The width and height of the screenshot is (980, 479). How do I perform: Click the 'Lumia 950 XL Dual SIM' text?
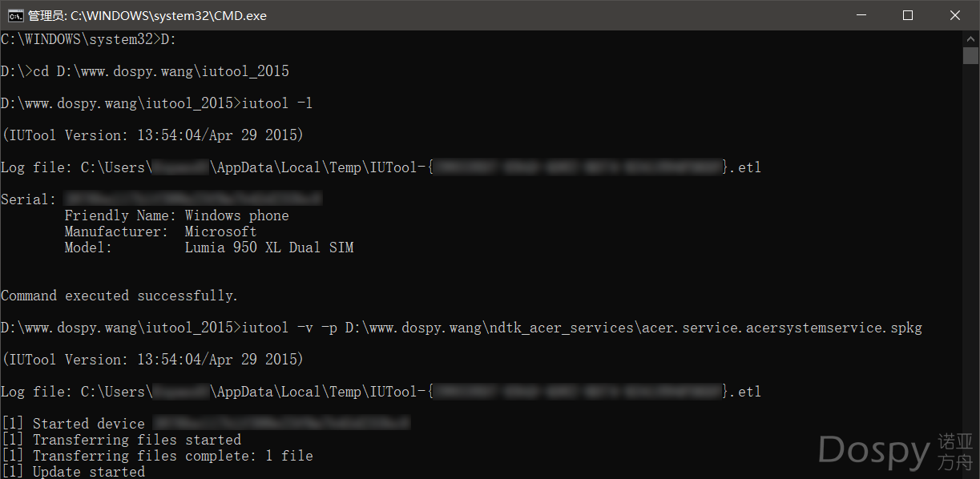coord(269,248)
